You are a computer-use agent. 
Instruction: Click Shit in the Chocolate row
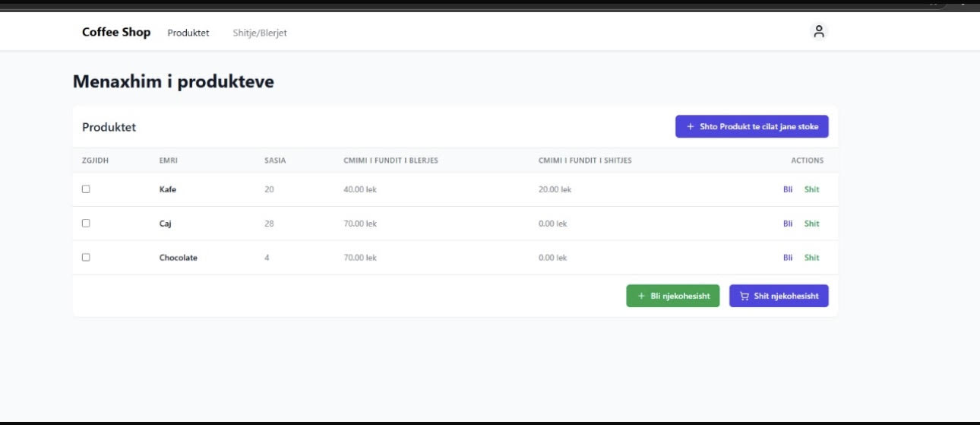click(x=811, y=258)
